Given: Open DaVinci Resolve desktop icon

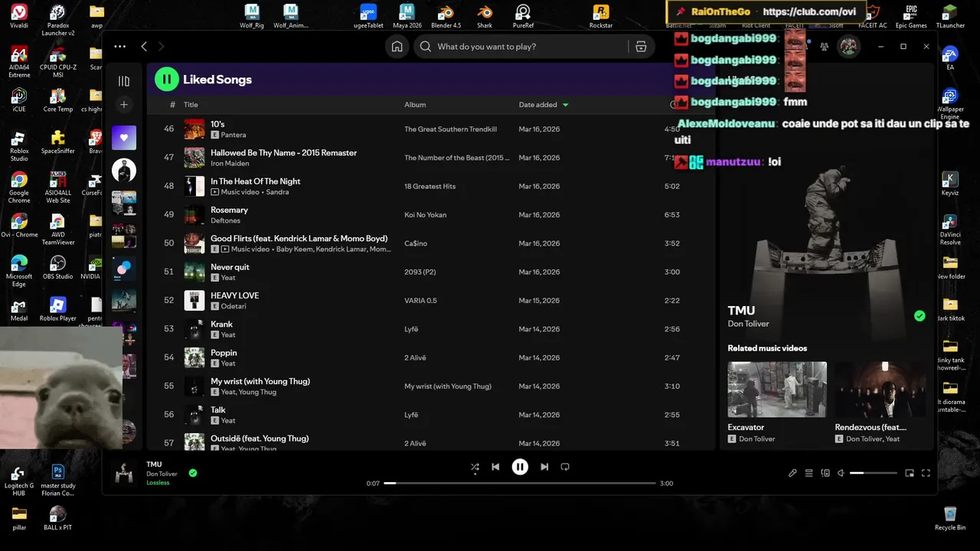Looking at the screenshot, I should [x=950, y=228].
